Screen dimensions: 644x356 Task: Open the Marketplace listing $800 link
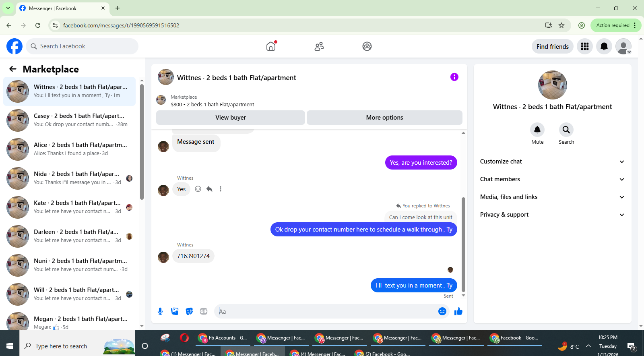(x=212, y=104)
